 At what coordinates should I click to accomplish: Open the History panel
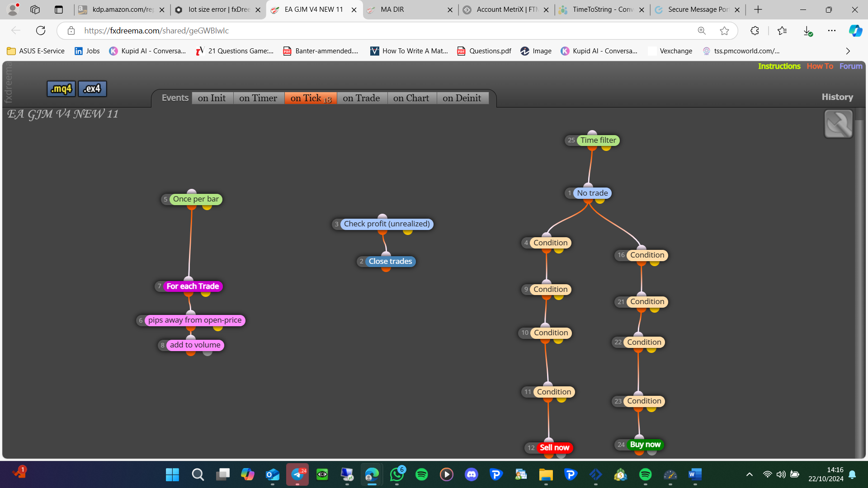(837, 97)
